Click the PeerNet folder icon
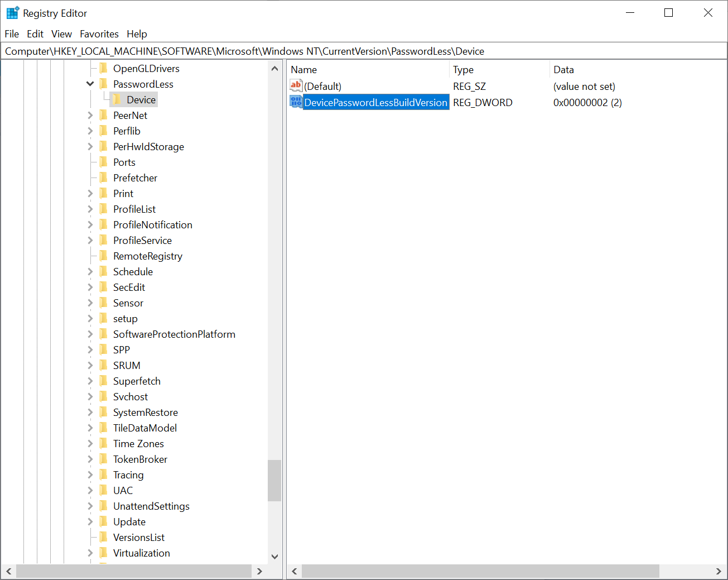 [x=103, y=116]
